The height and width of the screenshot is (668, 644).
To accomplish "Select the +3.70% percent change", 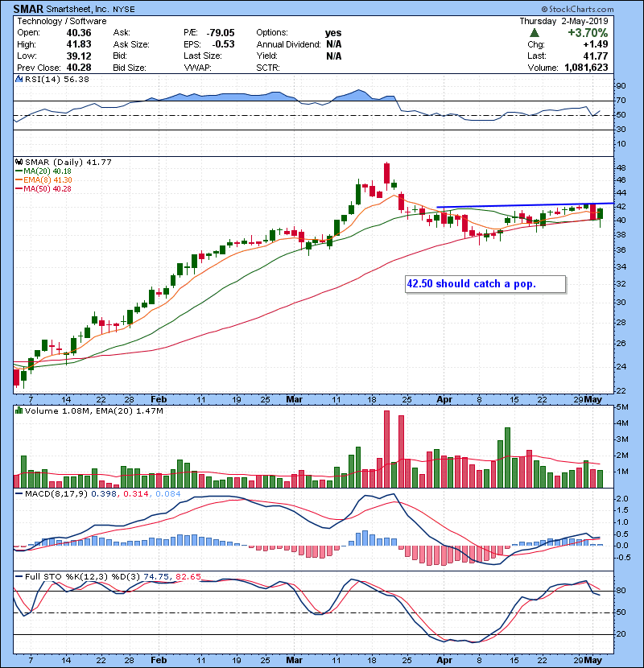I will click(x=588, y=33).
